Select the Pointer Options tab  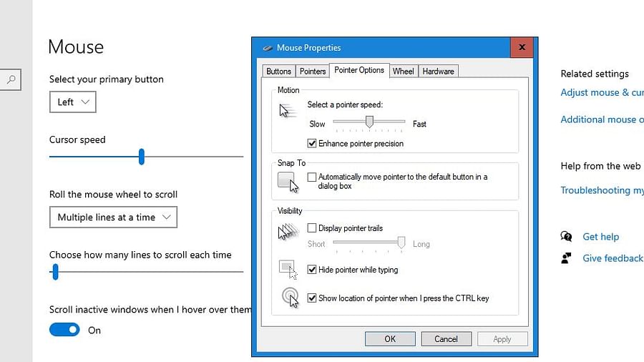359,70
